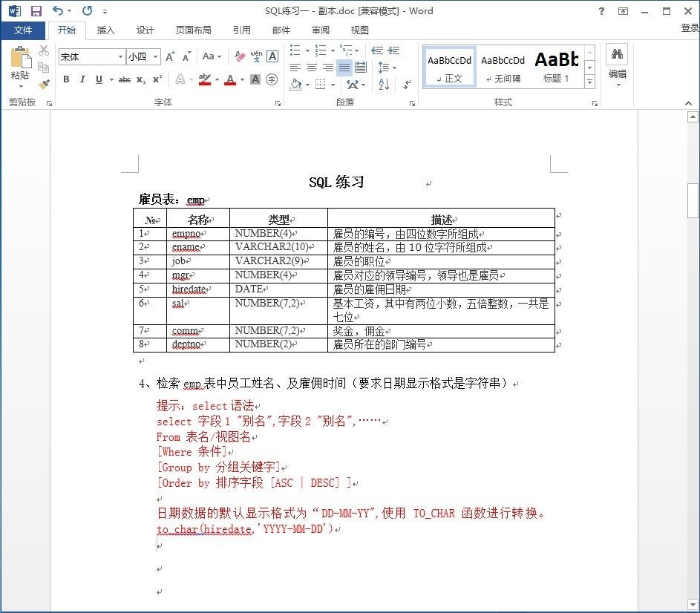Toggle center alignment
700x613 pixels.
click(312, 68)
